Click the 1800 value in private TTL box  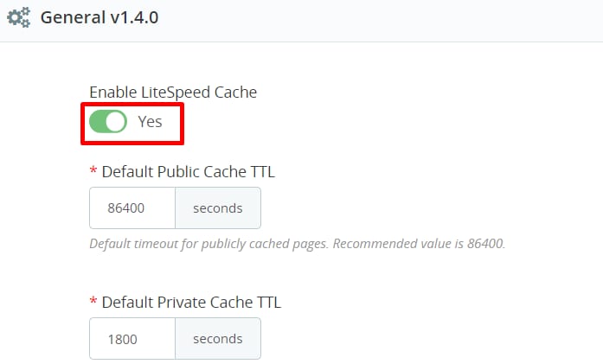pyautogui.click(x=123, y=339)
